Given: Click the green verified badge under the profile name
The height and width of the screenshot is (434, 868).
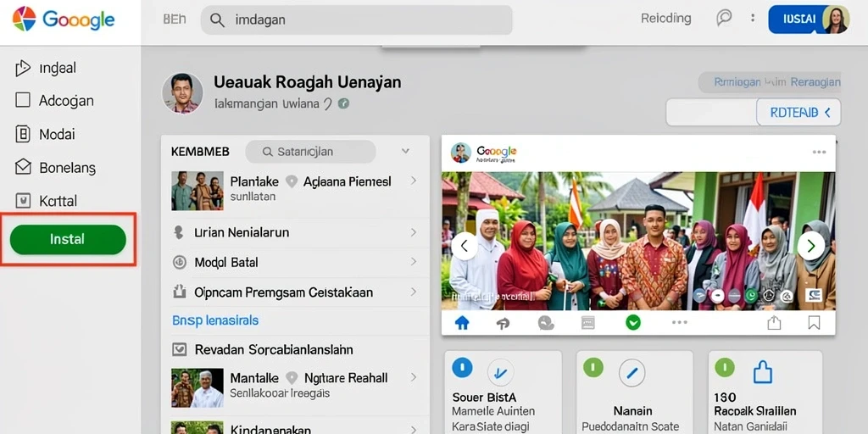Looking at the screenshot, I should (x=344, y=103).
